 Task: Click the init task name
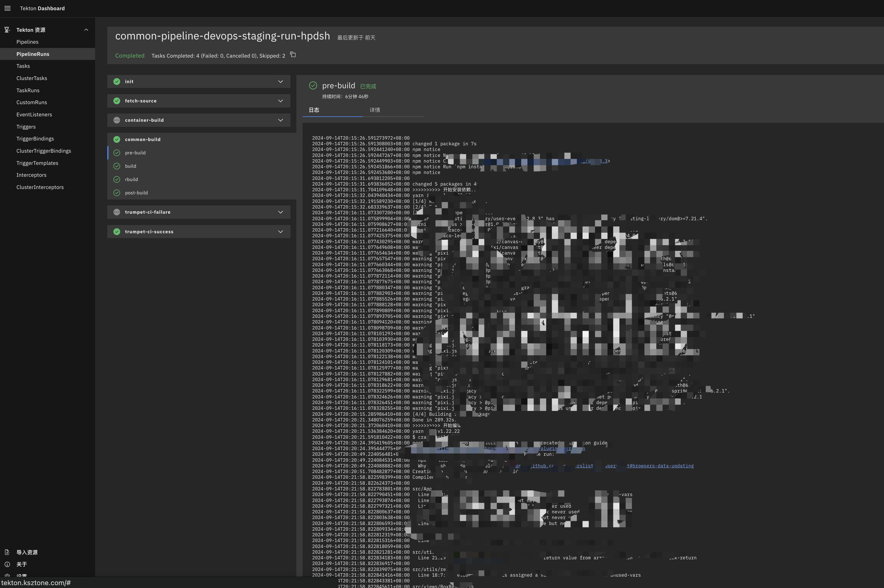tap(129, 81)
